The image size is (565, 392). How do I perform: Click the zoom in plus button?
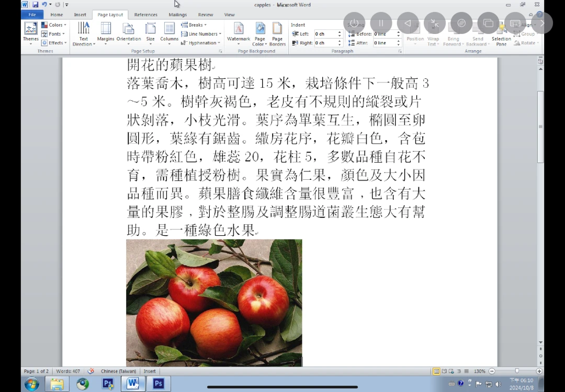539,371
